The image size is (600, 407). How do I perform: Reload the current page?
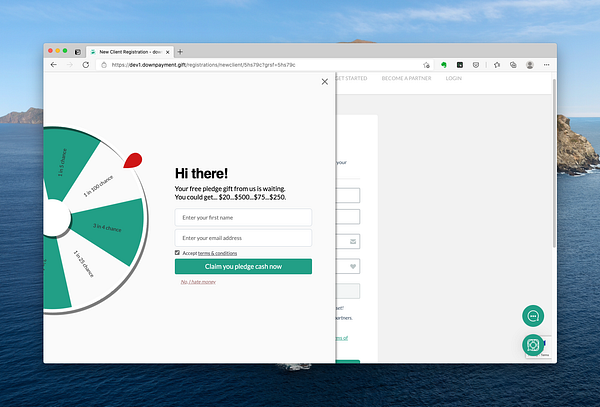tap(86, 65)
